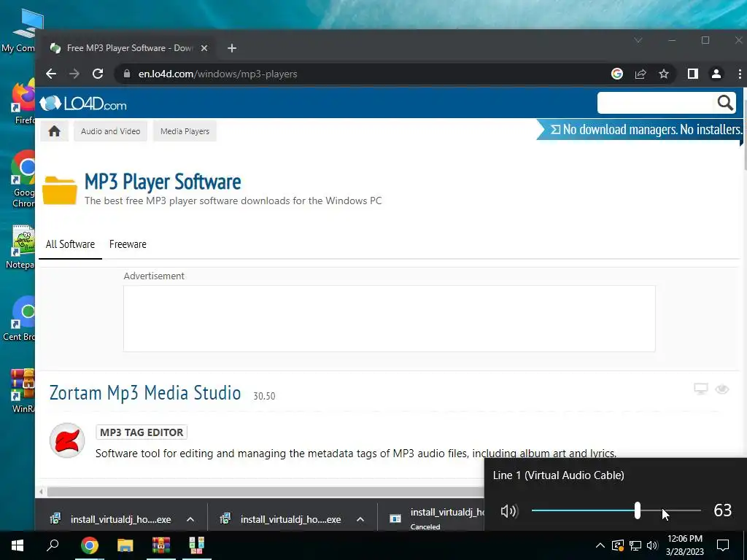The width and height of the screenshot is (747, 560).
Task: Open File Explorer from the taskbar
Action: pos(125,545)
